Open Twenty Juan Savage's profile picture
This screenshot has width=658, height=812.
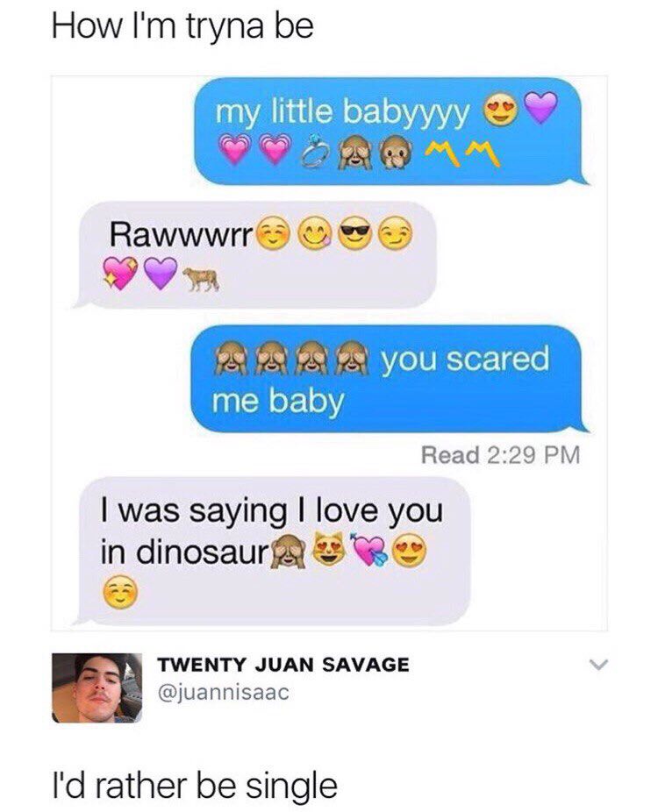[97, 687]
